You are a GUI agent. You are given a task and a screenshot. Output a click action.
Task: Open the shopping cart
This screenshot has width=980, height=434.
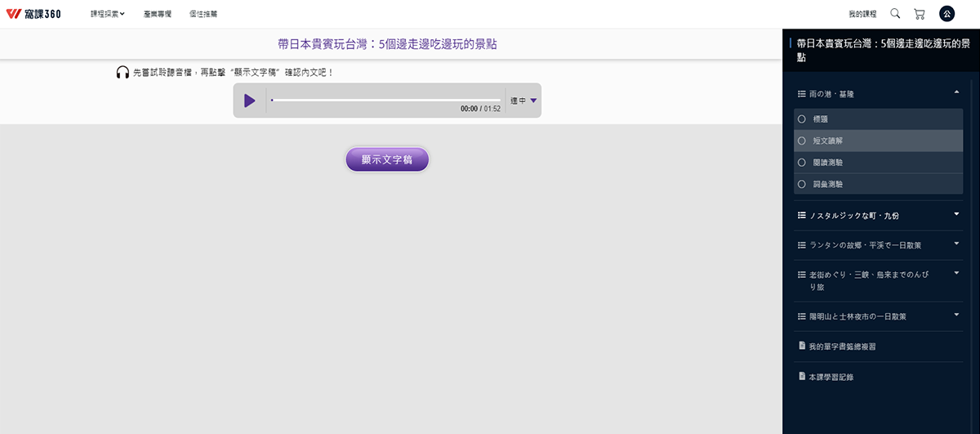pyautogui.click(x=920, y=14)
